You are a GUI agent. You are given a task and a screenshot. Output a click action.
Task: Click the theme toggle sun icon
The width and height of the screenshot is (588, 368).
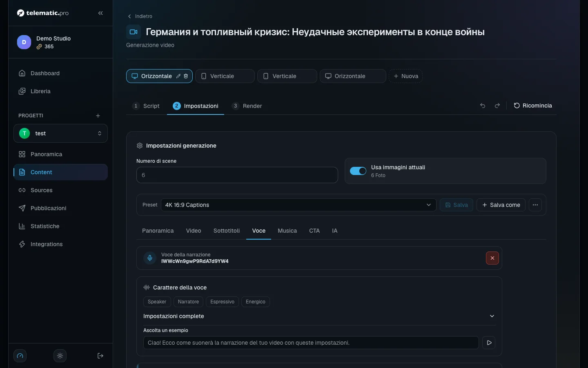point(60,356)
